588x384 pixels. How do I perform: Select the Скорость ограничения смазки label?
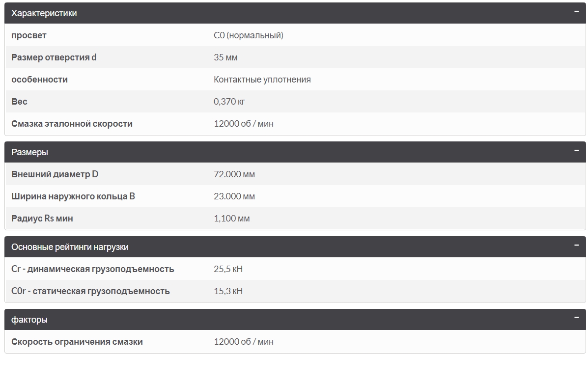tap(77, 342)
